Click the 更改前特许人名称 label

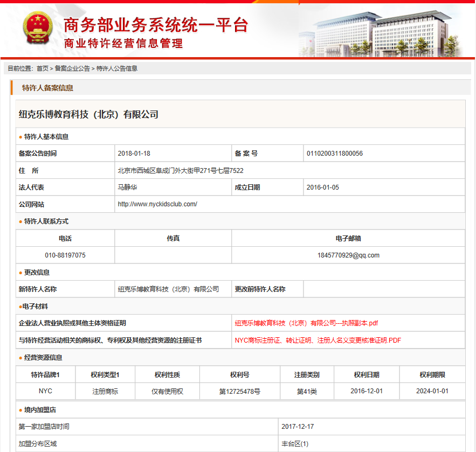pyautogui.click(x=260, y=289)
